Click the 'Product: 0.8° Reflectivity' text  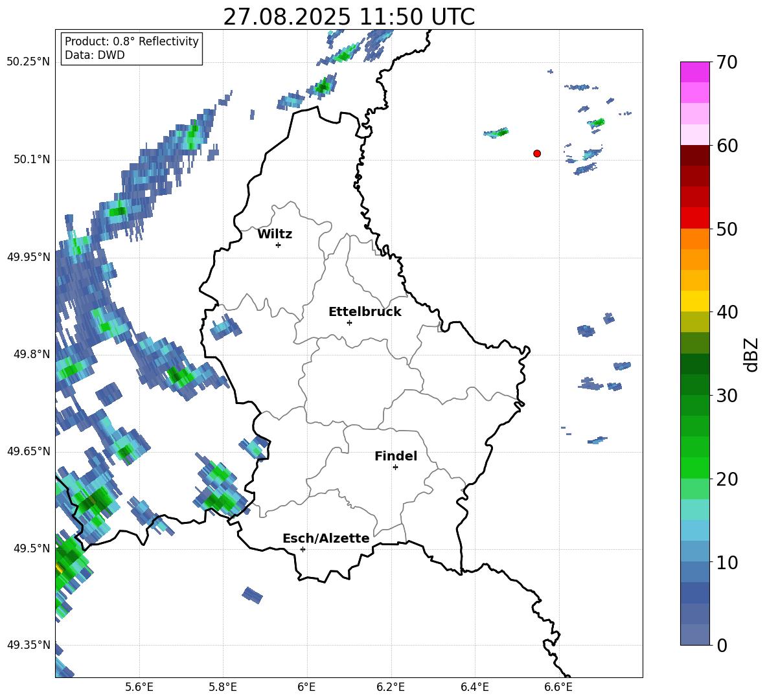pos(132,41)
